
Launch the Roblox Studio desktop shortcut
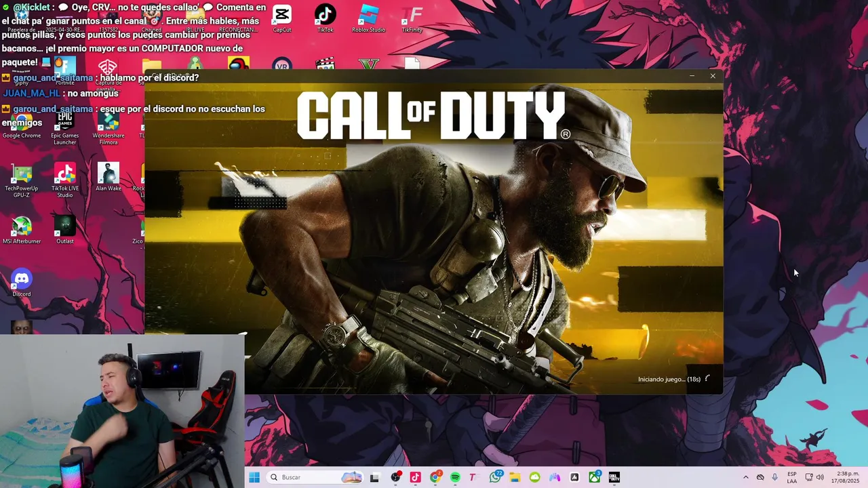pos(368,18)
